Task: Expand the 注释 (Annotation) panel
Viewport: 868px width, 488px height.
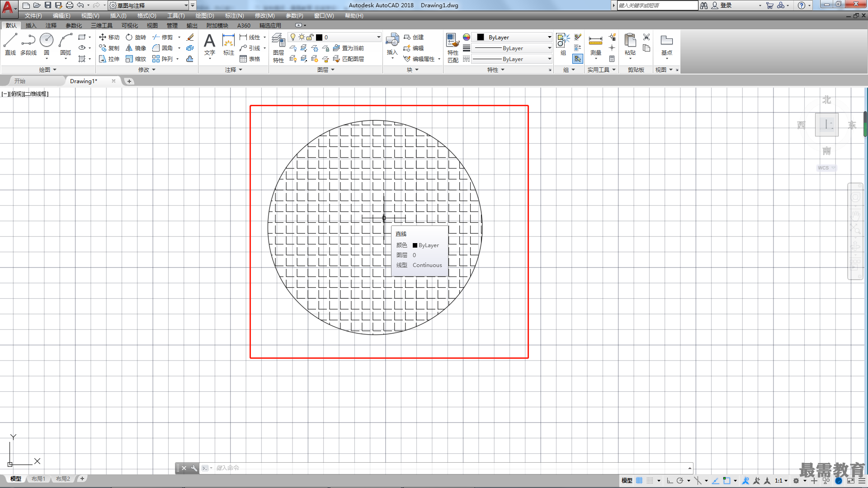Action: (234, 70)
